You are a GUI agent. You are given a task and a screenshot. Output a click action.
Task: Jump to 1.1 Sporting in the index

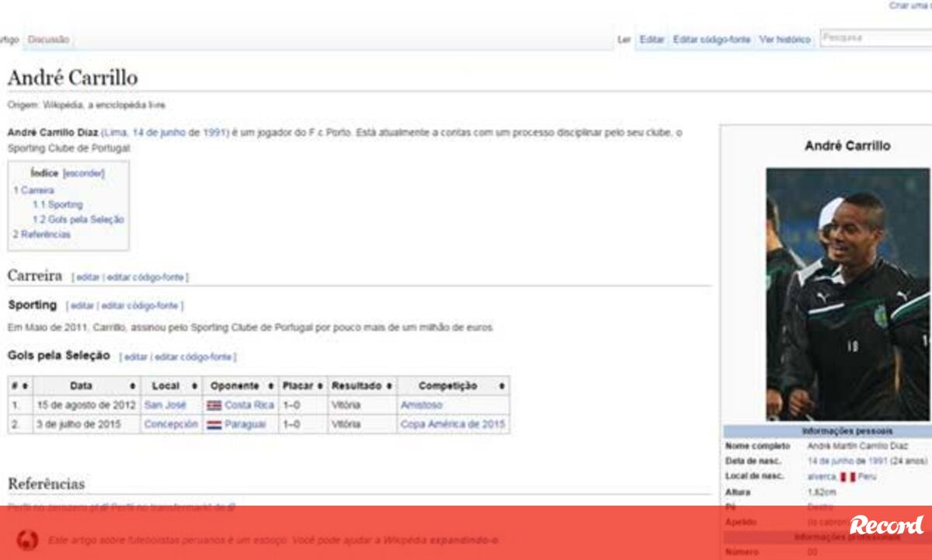(x=57, y=205)
